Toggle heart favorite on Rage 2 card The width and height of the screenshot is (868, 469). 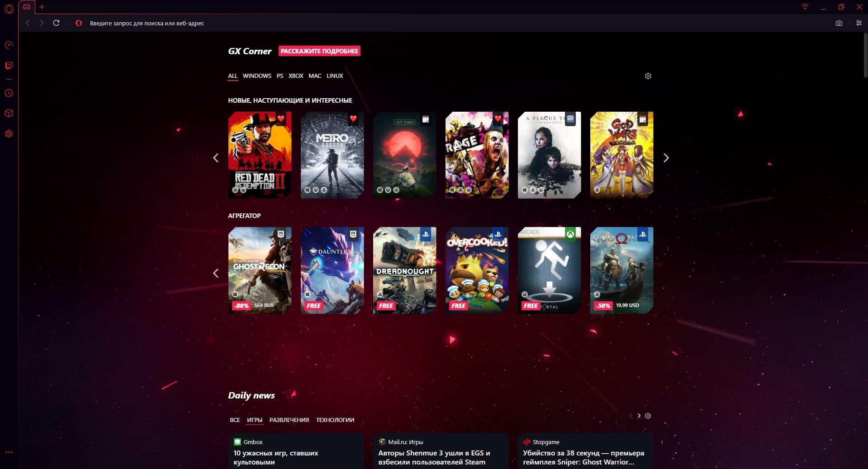[498, 119]
